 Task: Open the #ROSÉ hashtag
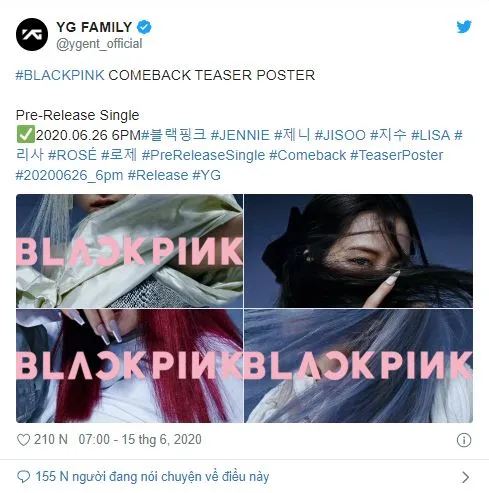coord(72,155)
